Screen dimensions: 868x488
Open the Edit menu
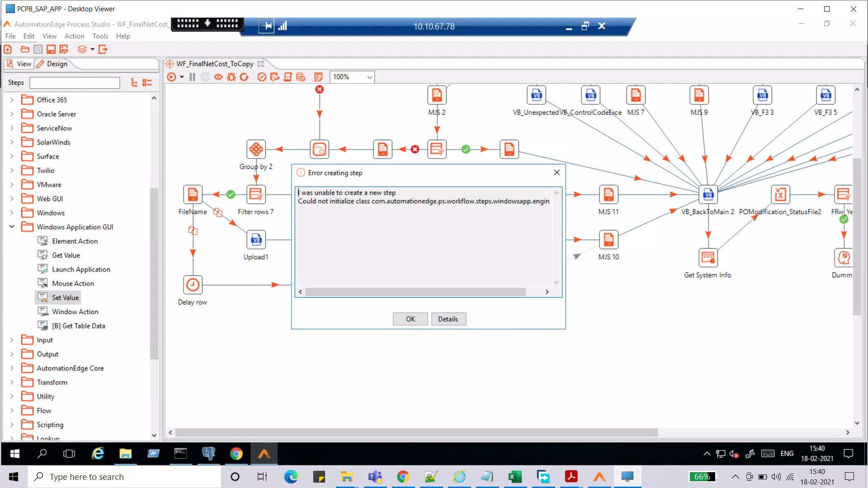click(x=29, y=36)
